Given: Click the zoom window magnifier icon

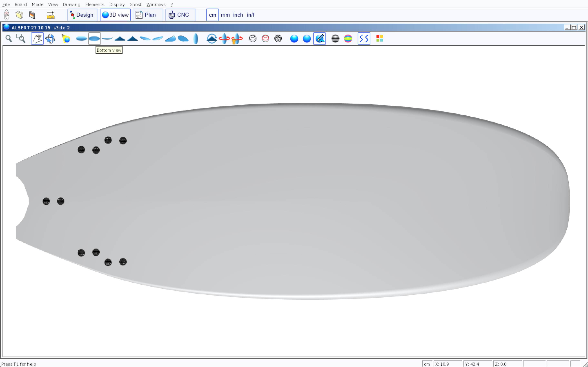Looking at the screenshot, I should (x=21, y=39).
